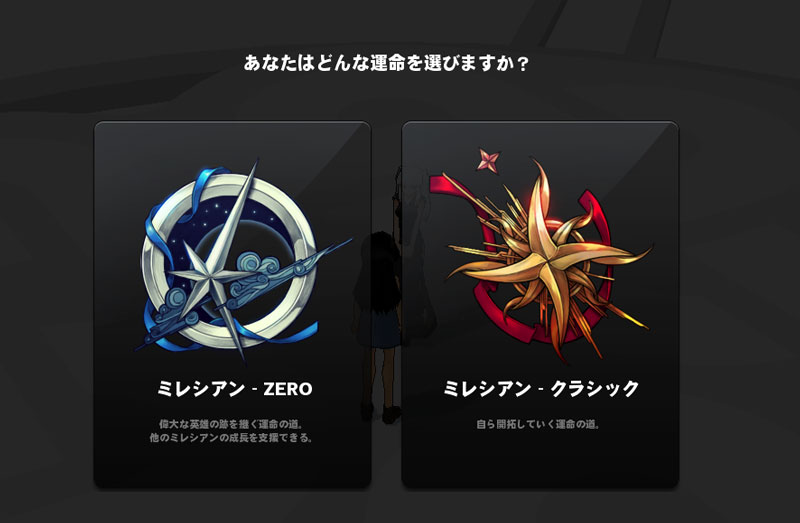Click the blue compass emblem for Milletian ZERO

tap(240, 261)
